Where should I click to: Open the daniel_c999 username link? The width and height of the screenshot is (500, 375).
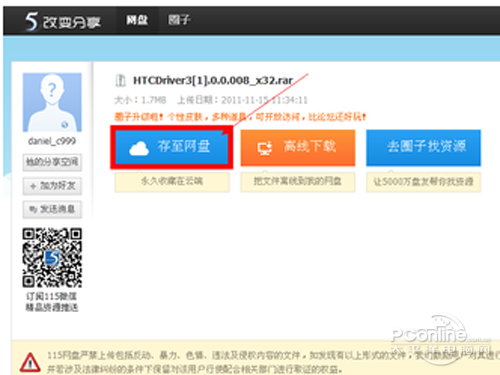tap(52, 141)
